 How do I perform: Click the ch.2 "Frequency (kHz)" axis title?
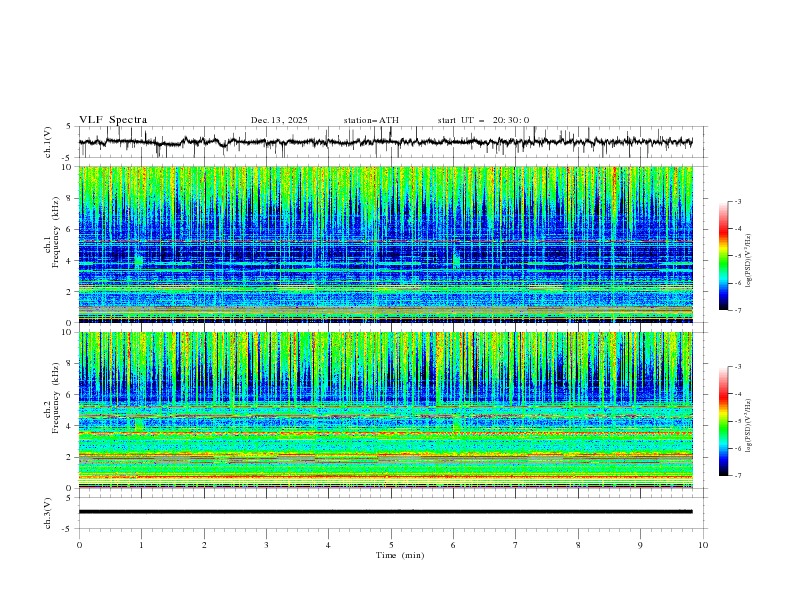coord(56,398)
